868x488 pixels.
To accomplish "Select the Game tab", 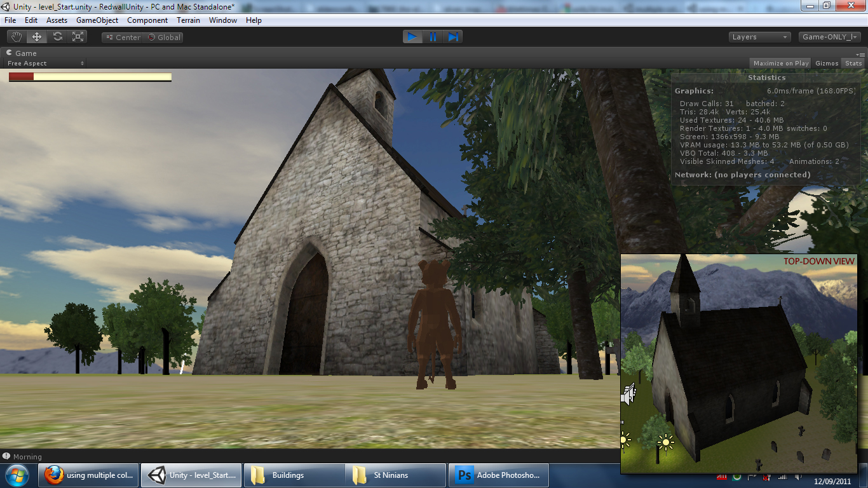I will coord(22,53).
